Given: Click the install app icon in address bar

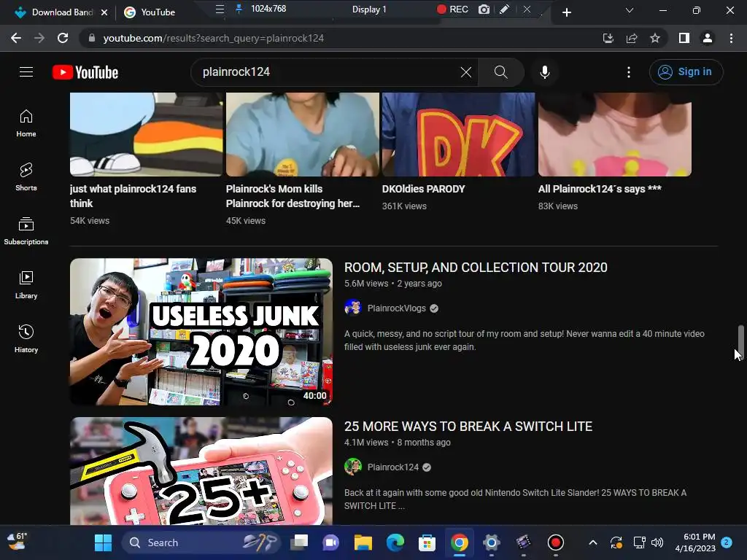Looking at the screenshot, I should tap(608, 38).
